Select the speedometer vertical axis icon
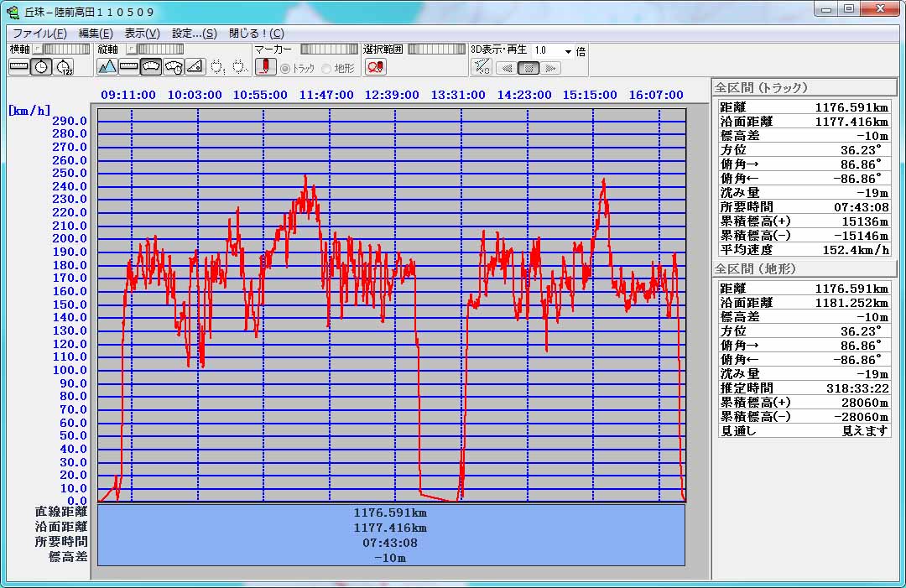Image resolution: width=906 pixels, height=588 pixels. (x=151, y=67)
